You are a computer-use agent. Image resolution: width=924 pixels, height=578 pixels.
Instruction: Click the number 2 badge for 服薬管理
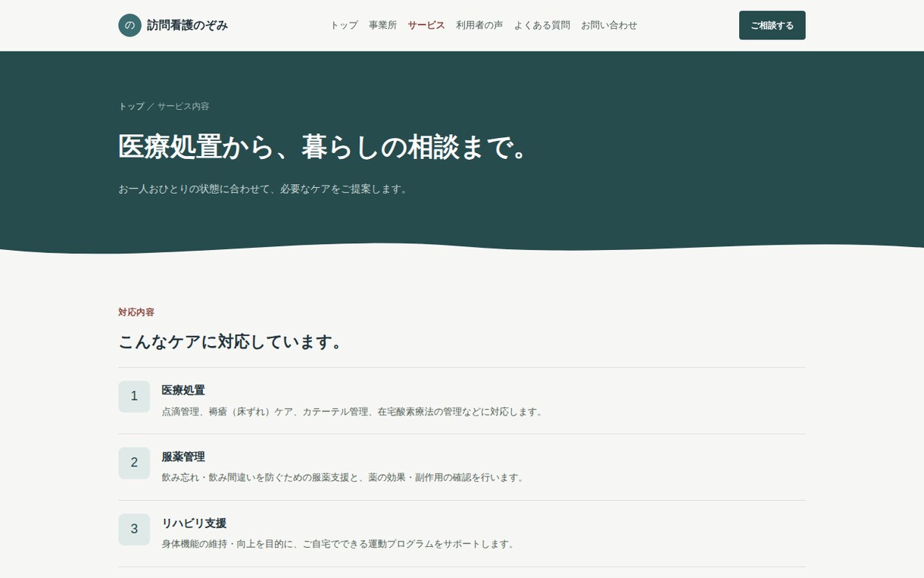pyautogui.click(x=134, y=463)
